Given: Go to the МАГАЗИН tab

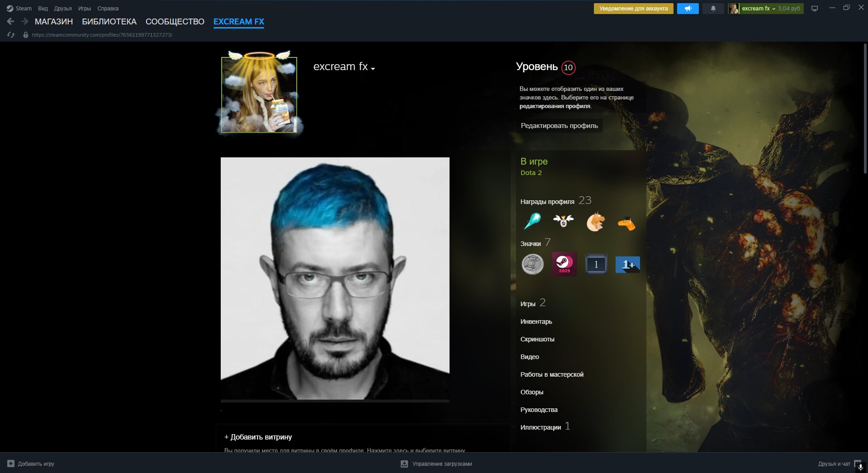Looking at the screenshot, I should pyautogui.click(x=54, y=22).
